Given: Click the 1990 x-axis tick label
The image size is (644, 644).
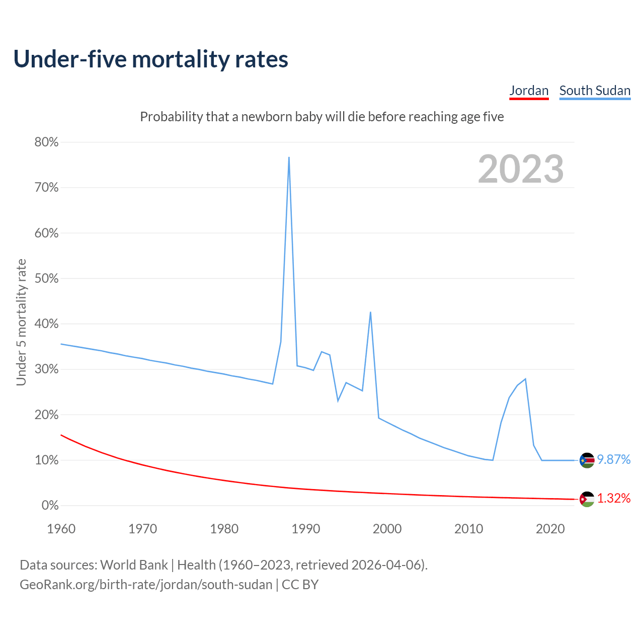Looking at the screenshot, I should pos(306,529).
